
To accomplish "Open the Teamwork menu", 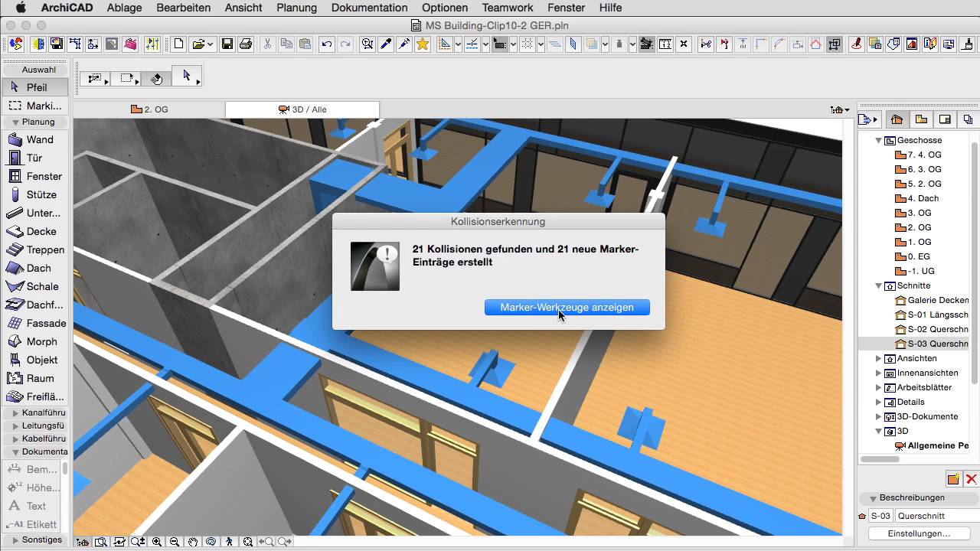I will [508, 8].
